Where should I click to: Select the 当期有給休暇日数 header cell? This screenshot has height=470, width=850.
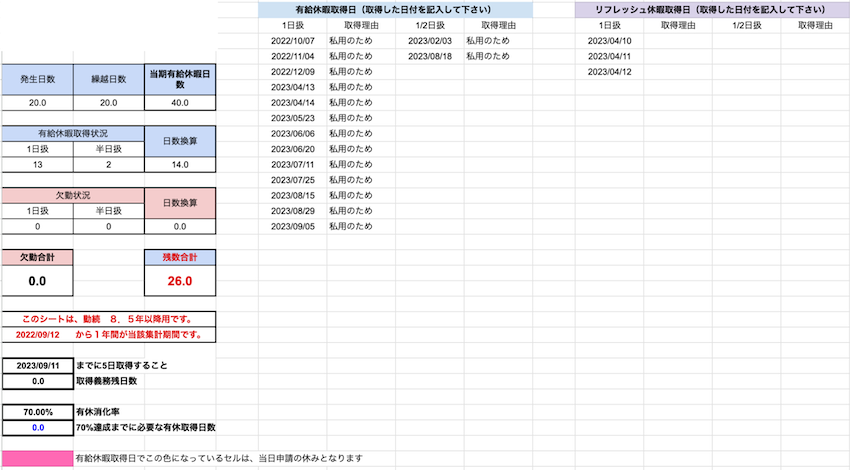[x=179, y=79]
